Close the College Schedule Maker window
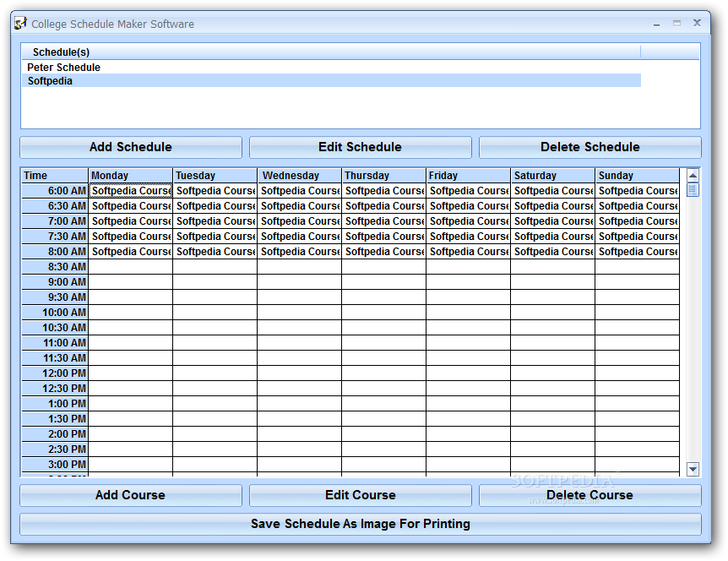 697,23
